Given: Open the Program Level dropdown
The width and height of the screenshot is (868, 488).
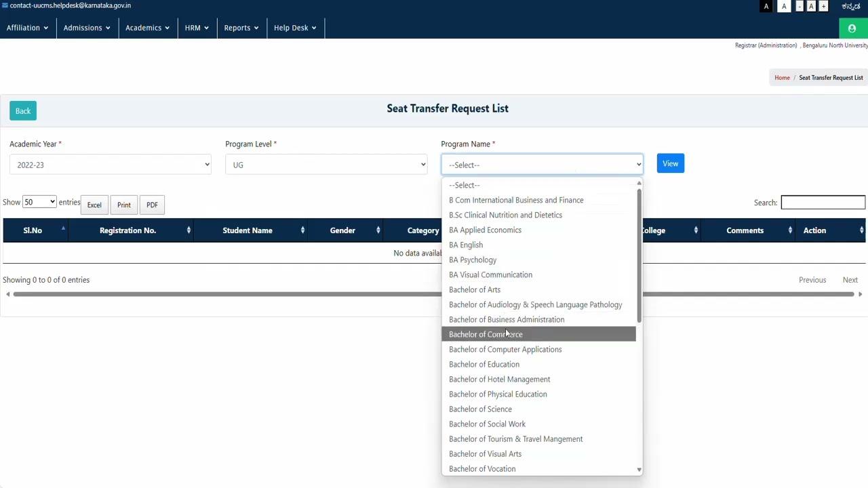Looking at the screenshot, I should coord(326,165).
